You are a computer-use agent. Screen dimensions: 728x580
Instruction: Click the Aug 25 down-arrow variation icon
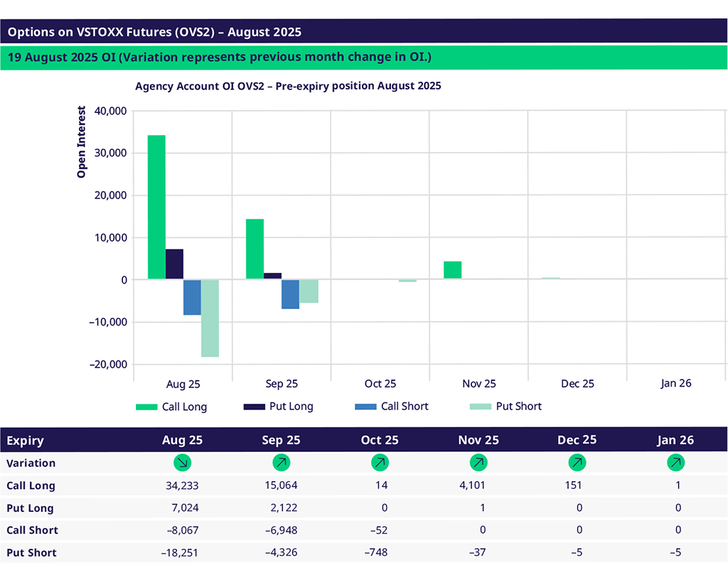click(x=183, y=463)
